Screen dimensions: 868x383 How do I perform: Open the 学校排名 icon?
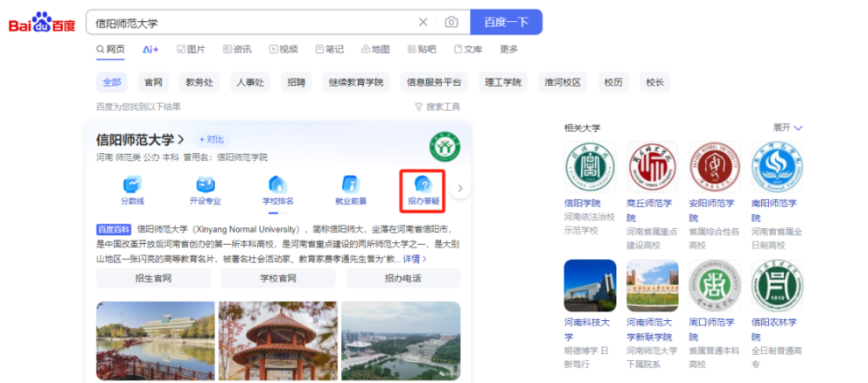coord(278,191)
